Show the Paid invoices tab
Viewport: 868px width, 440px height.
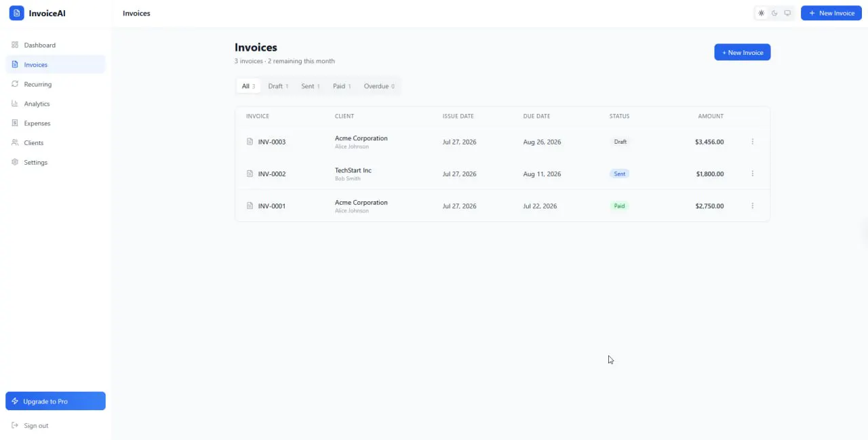[342, 86]
